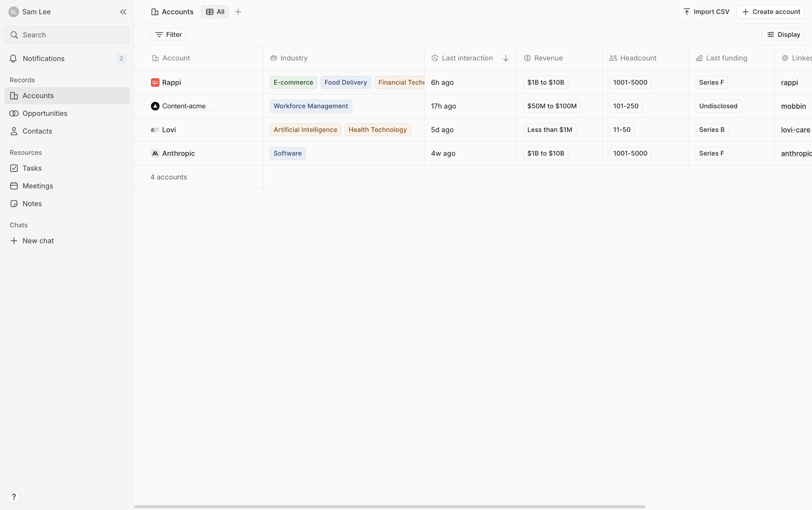812x510 pixels.
Task: Open the lovi-care LinkedIn link
Action: coord(796,130)
